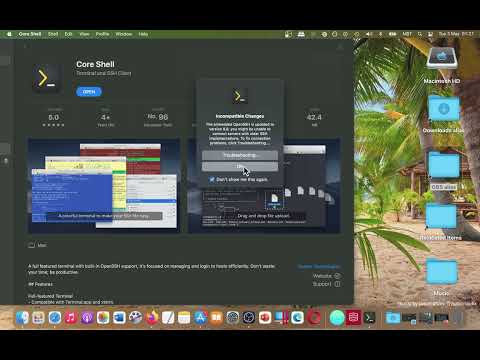
Task: Open the Notes app in the Dock
Action: pyautogui.click(x=184, y=318)
